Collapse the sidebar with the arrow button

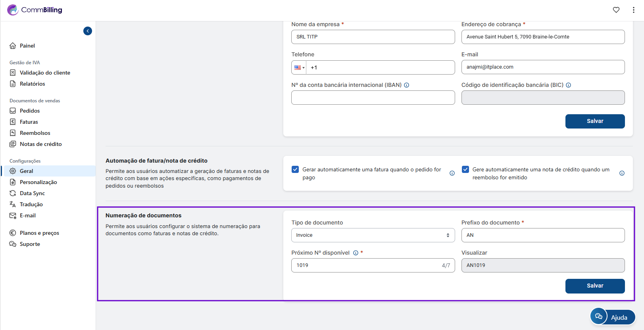88,31
